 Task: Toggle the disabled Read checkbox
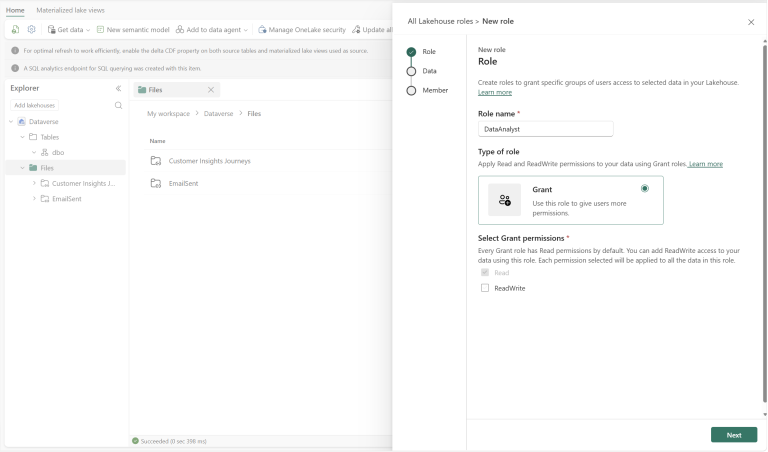click(x=485, y=272)
